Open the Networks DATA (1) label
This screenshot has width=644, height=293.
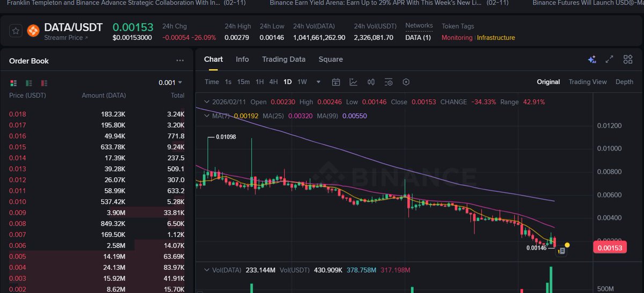[418, 38]
